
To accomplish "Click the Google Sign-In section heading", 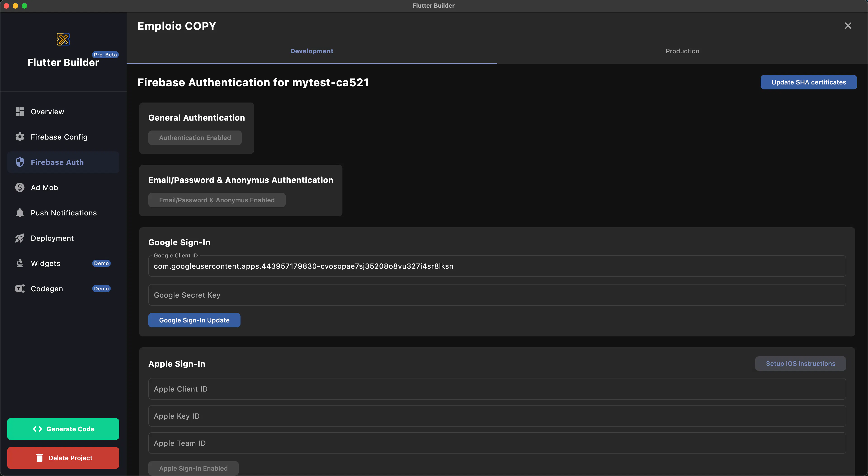I will point(179,242).
